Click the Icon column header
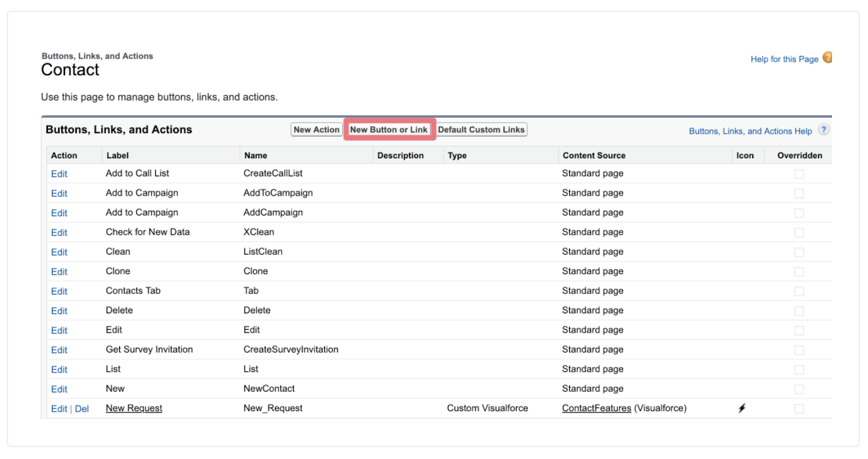 click(x=745, y=156)
